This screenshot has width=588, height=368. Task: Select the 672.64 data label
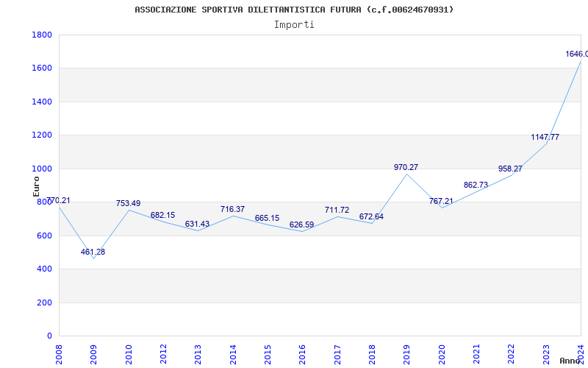[371, 216]
